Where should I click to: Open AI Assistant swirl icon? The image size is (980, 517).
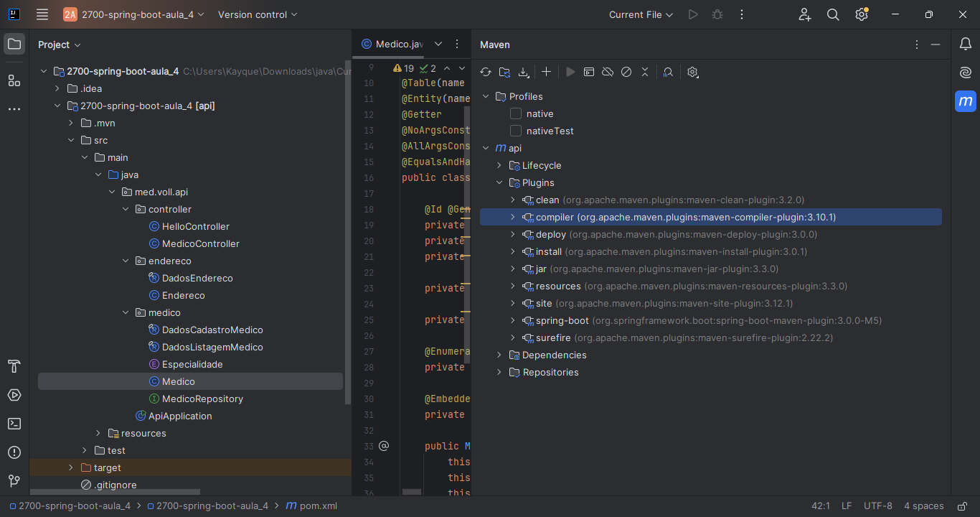(x=966, y=73)
